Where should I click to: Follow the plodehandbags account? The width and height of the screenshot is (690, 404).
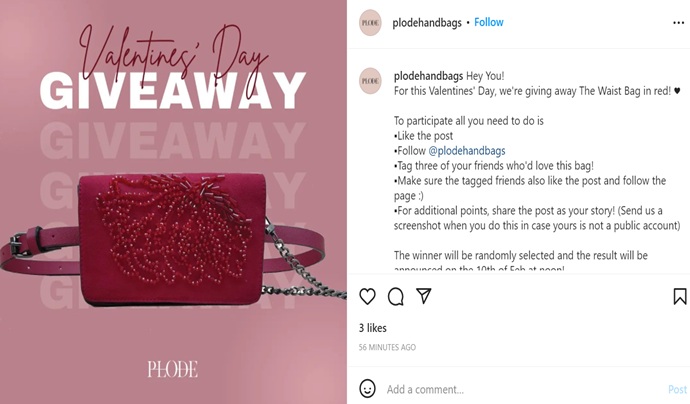(x=488, y=22)
